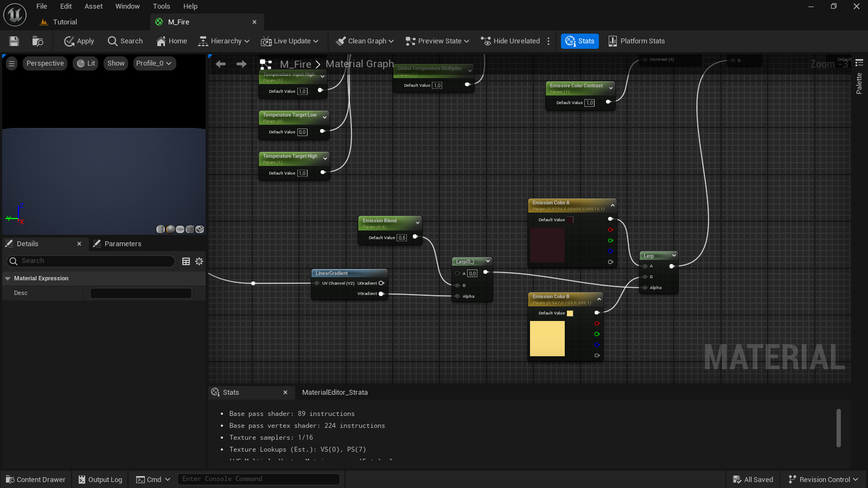Toggle Lit view mode in viewport

[86, 63]
